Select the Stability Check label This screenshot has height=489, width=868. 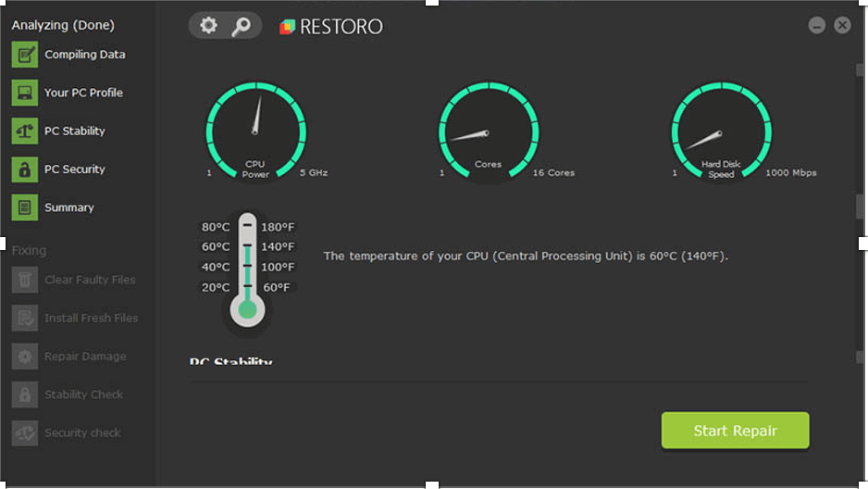[x=83, y=395]
